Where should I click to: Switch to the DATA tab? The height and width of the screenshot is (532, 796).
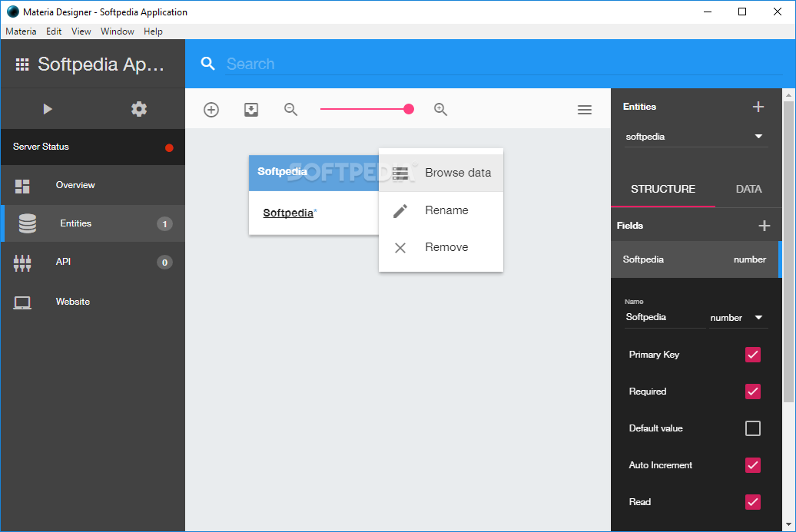tap(749, 189)
